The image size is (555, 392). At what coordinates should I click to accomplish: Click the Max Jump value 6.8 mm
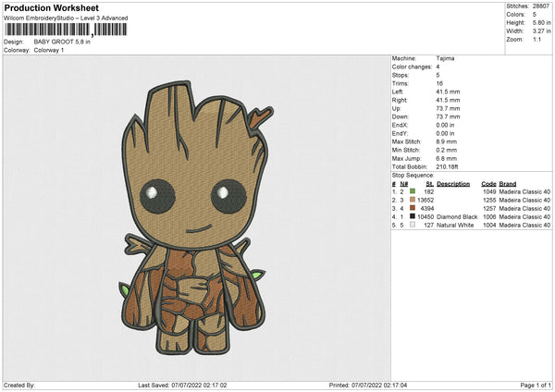447,158
